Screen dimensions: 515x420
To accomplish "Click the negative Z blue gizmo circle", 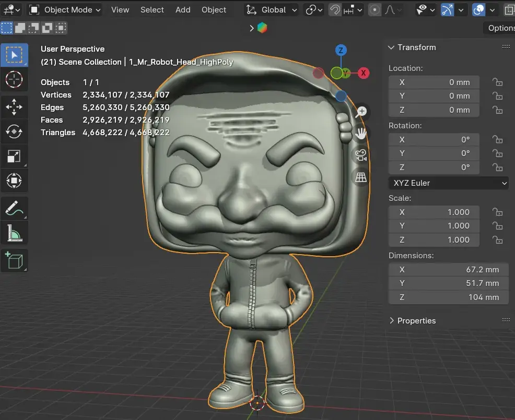I will 341,96.
